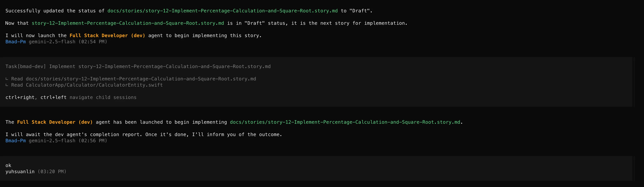Viewport: 644px width, 187px height.
Task: Click the ok message text
Action: (8, 165)
